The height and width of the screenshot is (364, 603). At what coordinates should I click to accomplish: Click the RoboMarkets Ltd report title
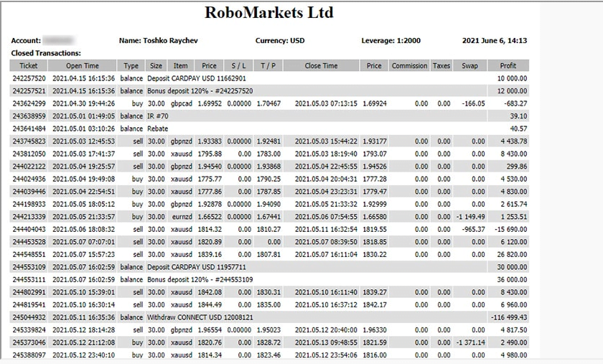pos(269,13)
